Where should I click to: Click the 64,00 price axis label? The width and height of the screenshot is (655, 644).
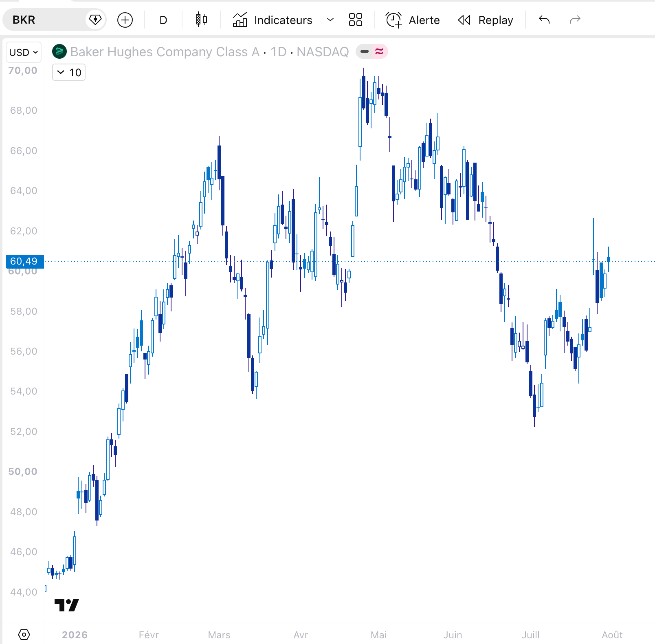point(24,191)
